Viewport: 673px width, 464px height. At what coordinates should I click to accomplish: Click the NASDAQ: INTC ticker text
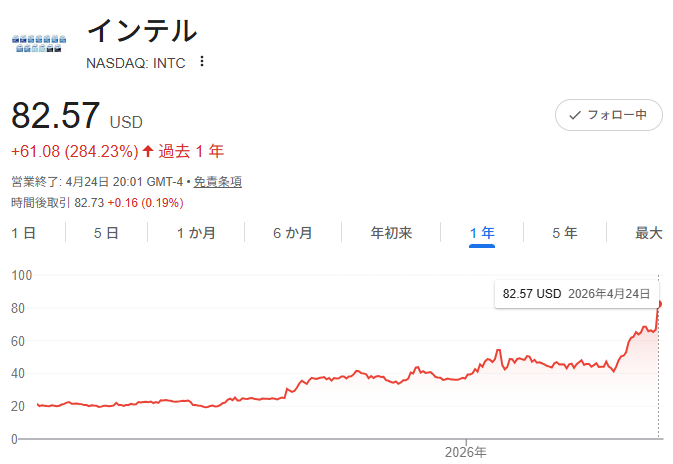click(135, 62)
